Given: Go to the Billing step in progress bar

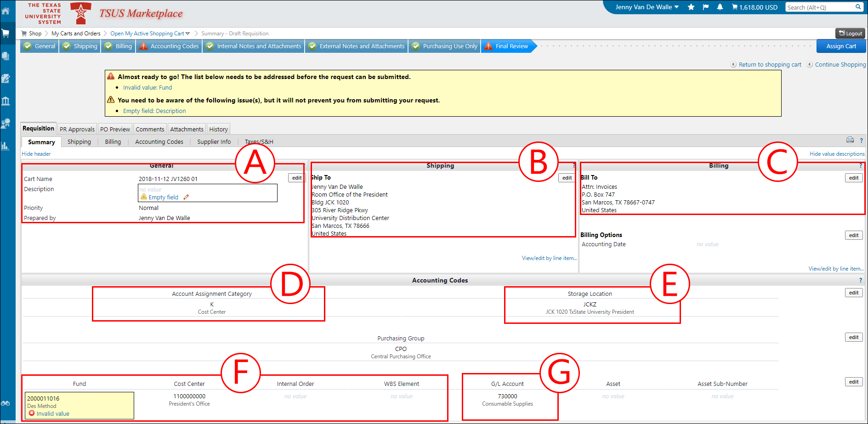Looking at the screenshot, I should (118, 46).
